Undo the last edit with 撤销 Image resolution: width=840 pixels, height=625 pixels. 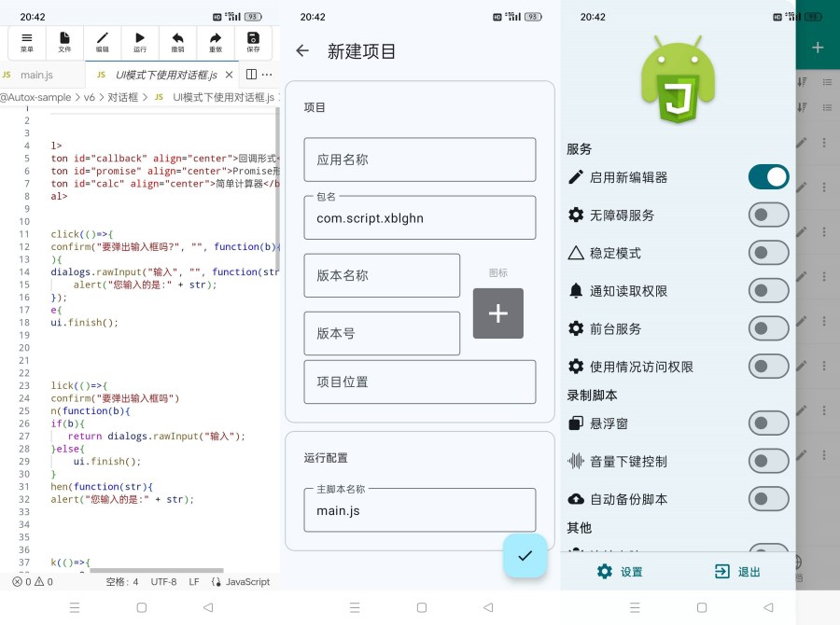point(177,42)
